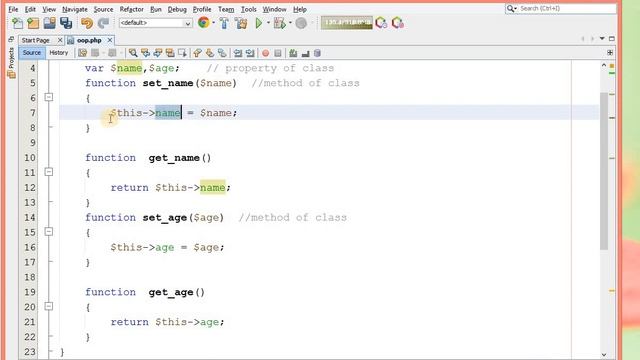The height and width of the screenshot is (360, 640).
Task: Click the Chrome browser run icon
Action: click(x=203, y=23)
